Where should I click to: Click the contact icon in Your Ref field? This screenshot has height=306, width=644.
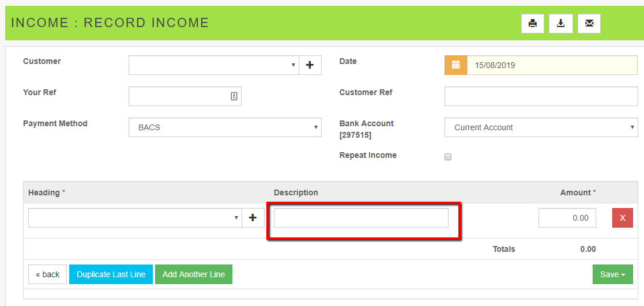click(x=234, y=96)
